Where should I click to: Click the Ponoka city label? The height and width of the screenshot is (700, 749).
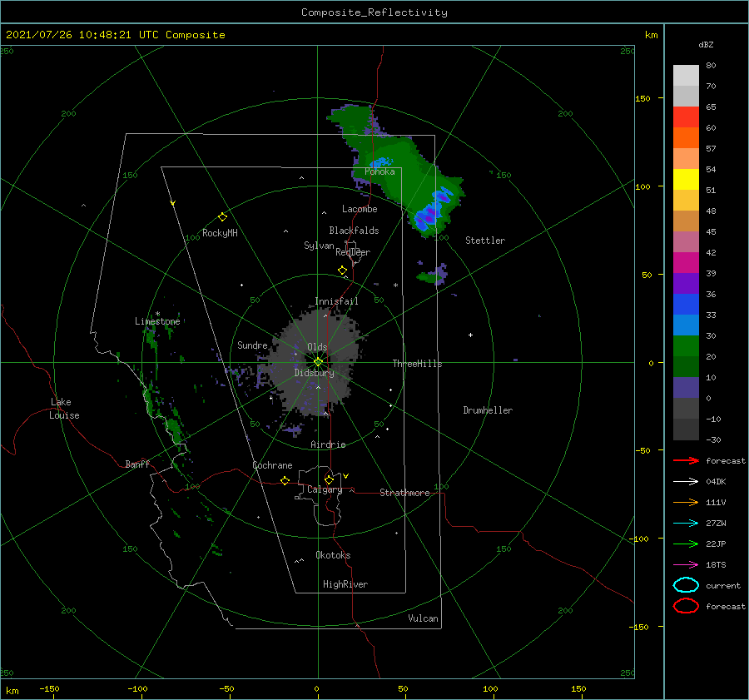(x=379, y=171)
